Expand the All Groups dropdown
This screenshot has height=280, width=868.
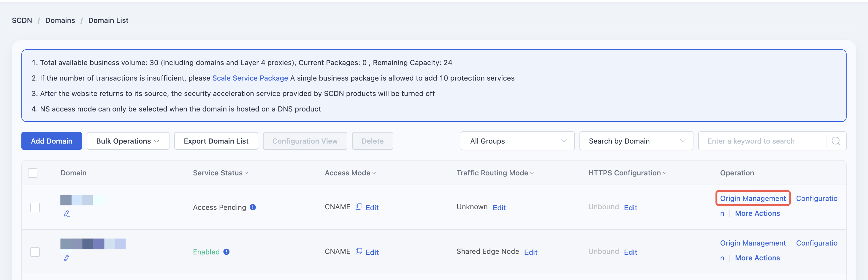[517, 141]
